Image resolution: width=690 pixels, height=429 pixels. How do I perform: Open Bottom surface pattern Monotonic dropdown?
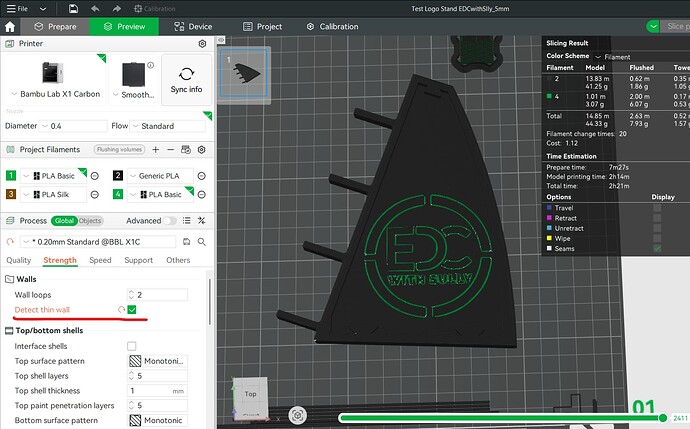(158, 420)
